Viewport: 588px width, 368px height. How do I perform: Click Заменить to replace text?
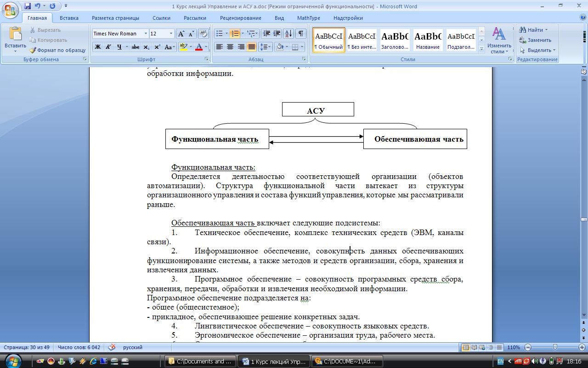[x=536, y=40]
